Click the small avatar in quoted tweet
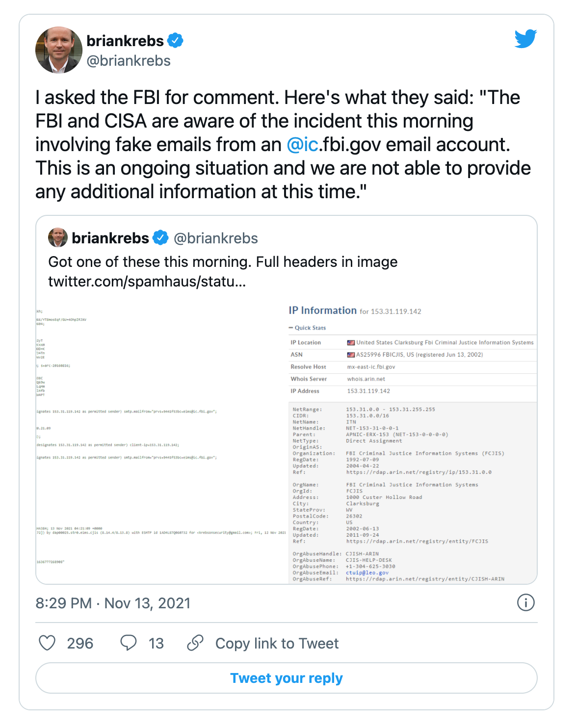This screenshot has width=576, height=728. coord(58,237)
